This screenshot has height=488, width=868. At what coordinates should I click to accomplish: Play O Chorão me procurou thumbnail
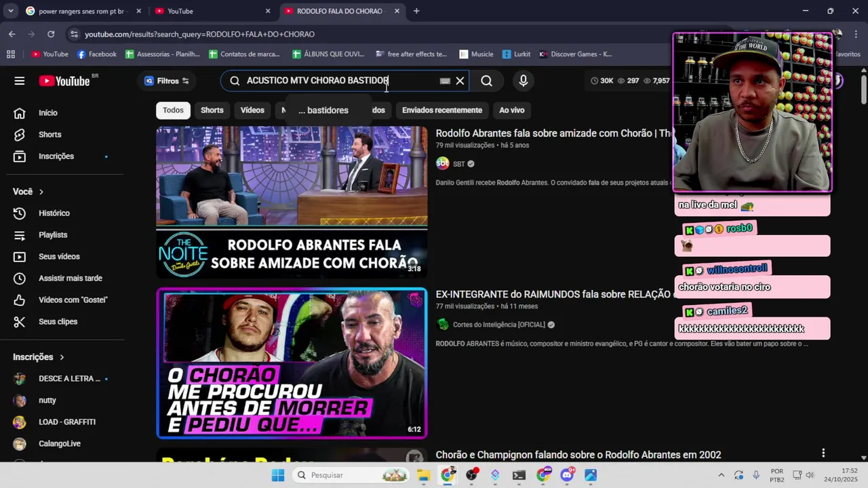[292, 363]
